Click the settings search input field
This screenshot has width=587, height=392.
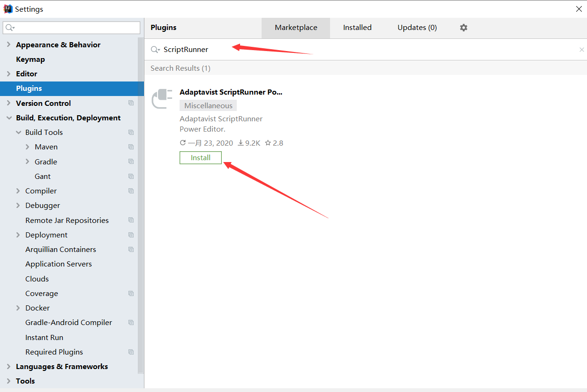[x=71, y=28]
